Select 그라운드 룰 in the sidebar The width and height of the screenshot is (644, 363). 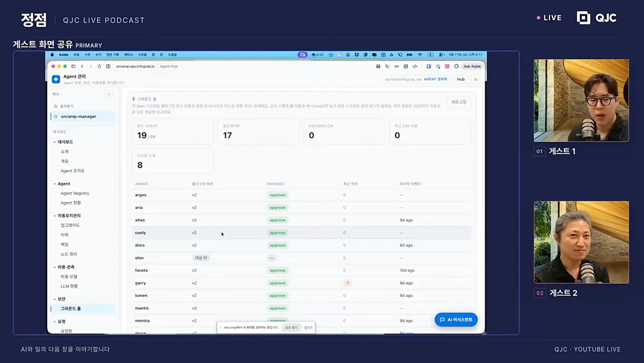[x=71, y=309]
